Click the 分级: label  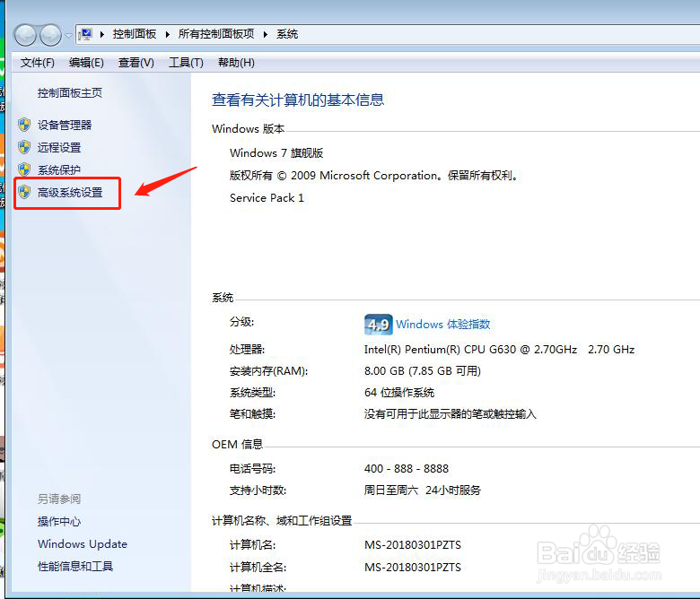pyautogui.click(x=241, y=322)
